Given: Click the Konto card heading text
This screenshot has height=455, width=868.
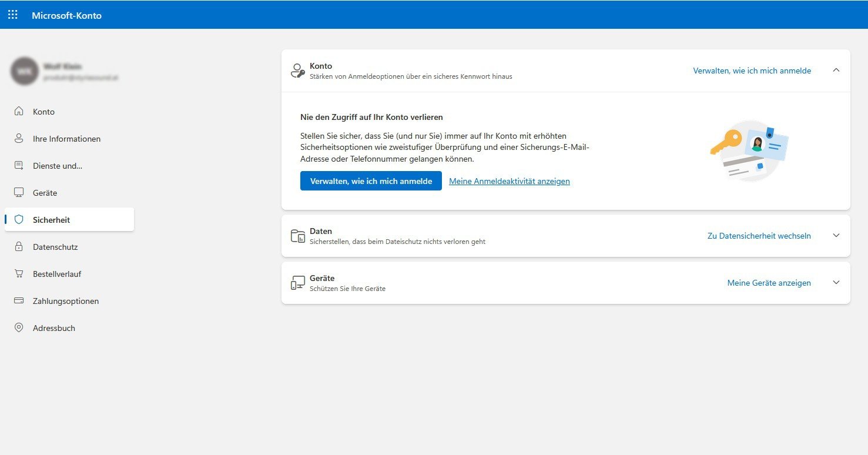Looking at the screenshot, I should pos(321,66).
